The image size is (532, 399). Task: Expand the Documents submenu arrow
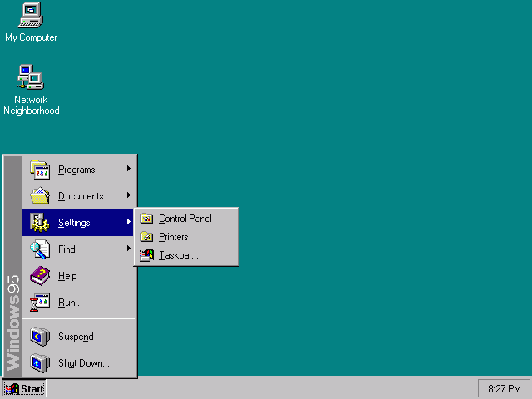tap(129, 195)
